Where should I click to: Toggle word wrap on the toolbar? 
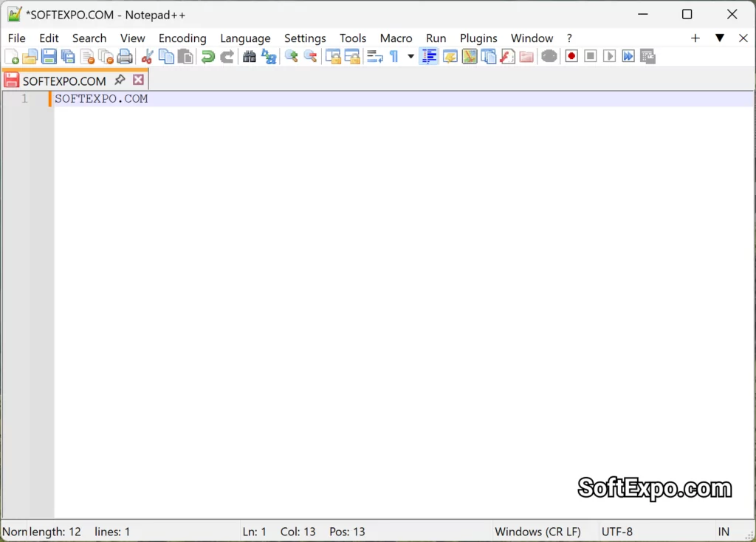pos(374,56)
